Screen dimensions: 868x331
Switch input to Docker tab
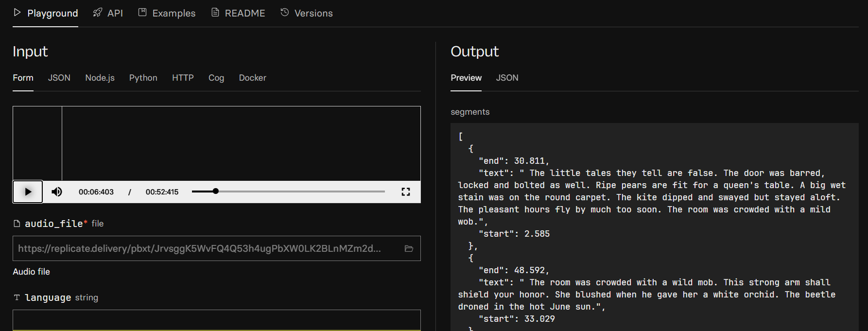click(x=253, y=78)
